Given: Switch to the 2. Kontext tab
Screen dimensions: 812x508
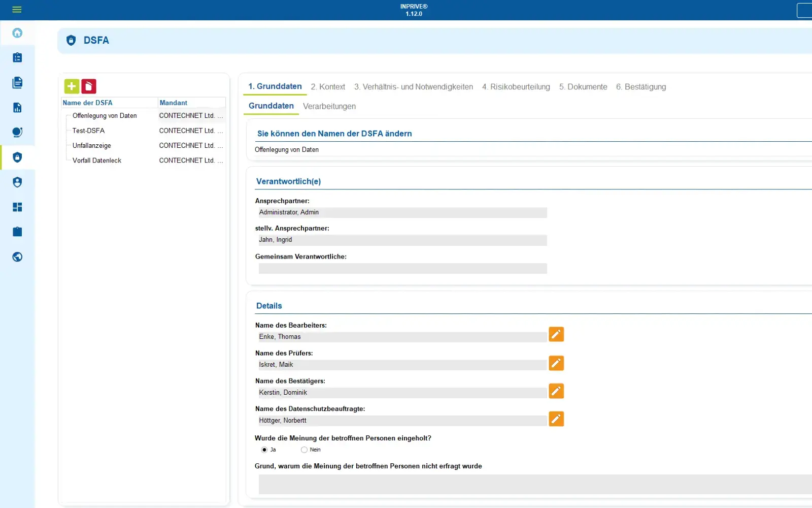Looking at the screenshot, I should click(x=328, y=87).
